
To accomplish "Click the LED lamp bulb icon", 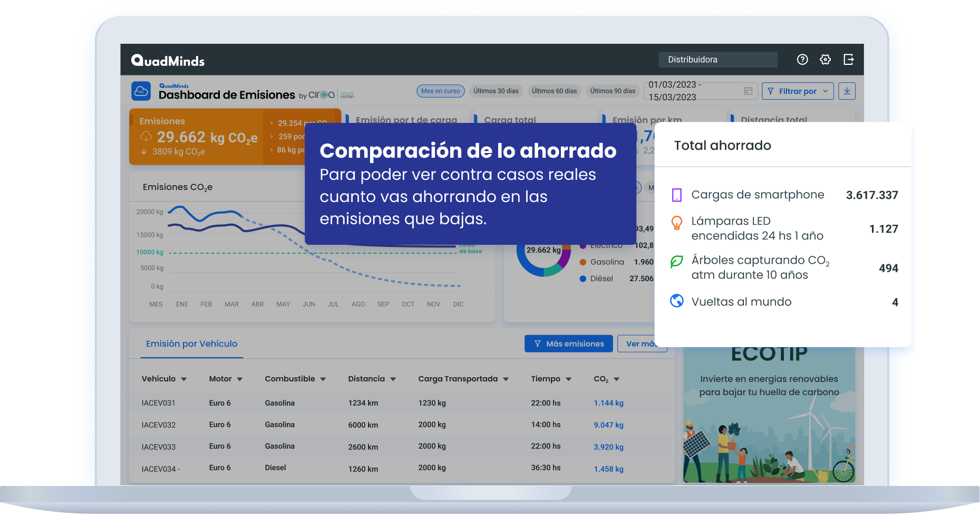I will coord(676,223).
